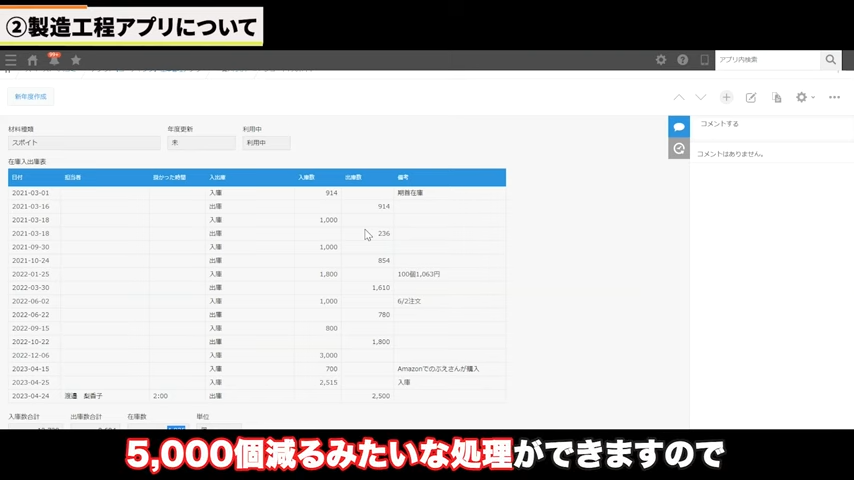Click the 在庫入出庫表 table title
Viewport: 854px width, 480px height.
tap(27, 162)
